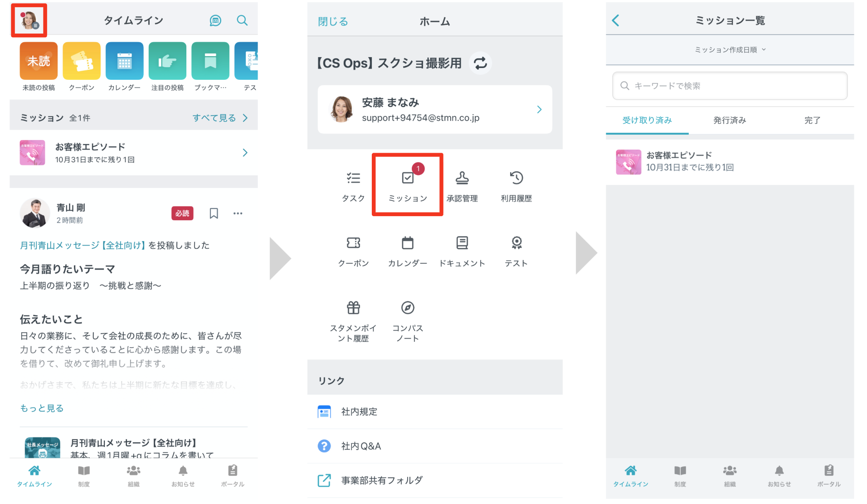Image resolution: width=867 pixels, height=504 pixels.
Task: Open the three-dot menu on the post
Action: [x=238, y=213]
